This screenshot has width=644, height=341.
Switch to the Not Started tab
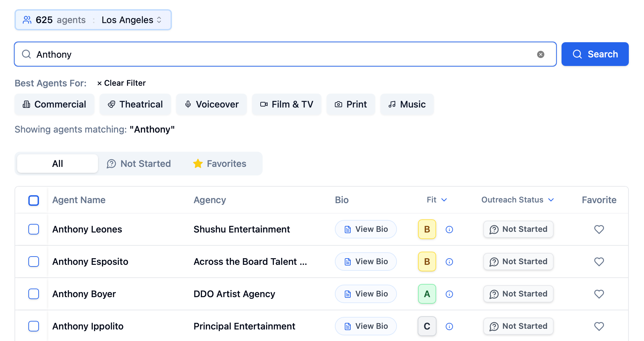point(139,164)
